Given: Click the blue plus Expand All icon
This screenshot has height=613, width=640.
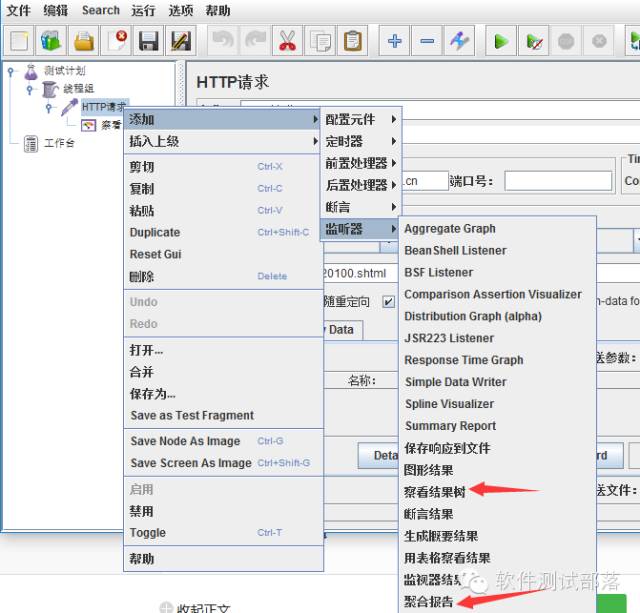Looking at the screenshot, I should click(395, 41).
